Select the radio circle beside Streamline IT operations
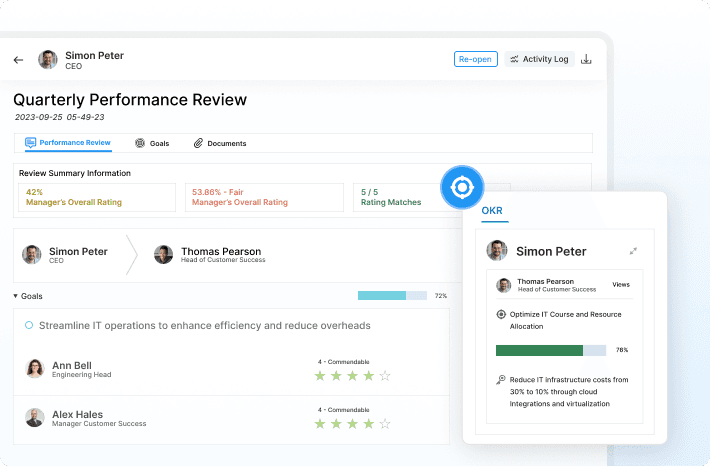Screen dimensions: 710x467 coord(29,325)
